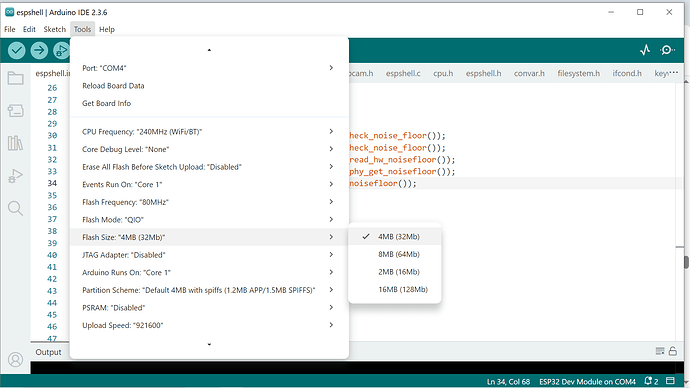Image resolution: width=690 pixels, height=388 pixels.
Task: Select the 16MB (128Mb) flash size
Action: pyautogui.click(x=395, y=289)
